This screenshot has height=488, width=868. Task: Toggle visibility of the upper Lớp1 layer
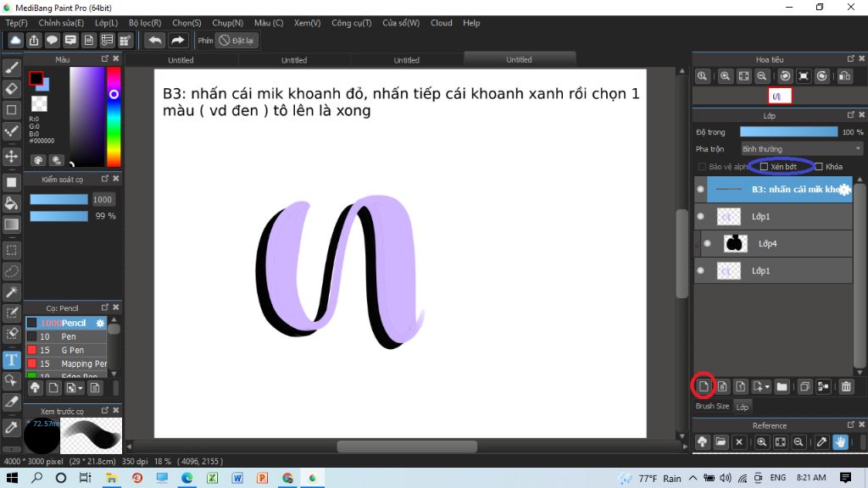coord(701,216)
